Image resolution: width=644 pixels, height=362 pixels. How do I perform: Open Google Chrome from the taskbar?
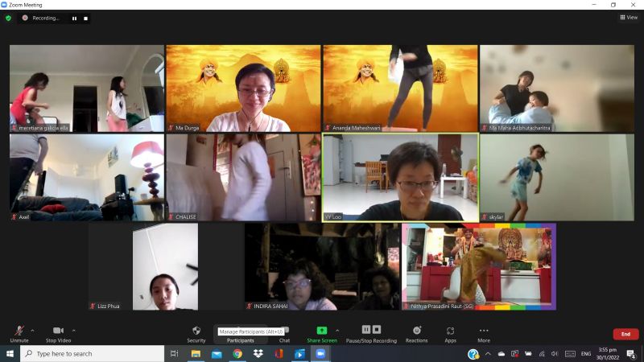click(237, 353)
